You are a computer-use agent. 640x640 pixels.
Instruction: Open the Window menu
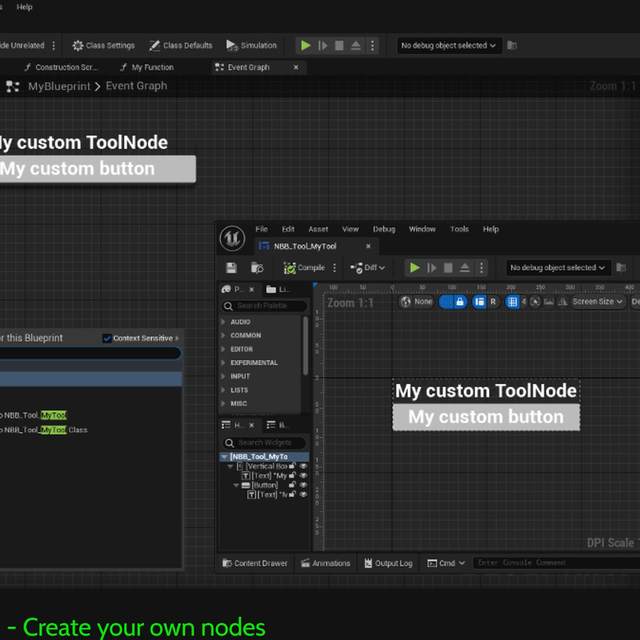point(422,229)
